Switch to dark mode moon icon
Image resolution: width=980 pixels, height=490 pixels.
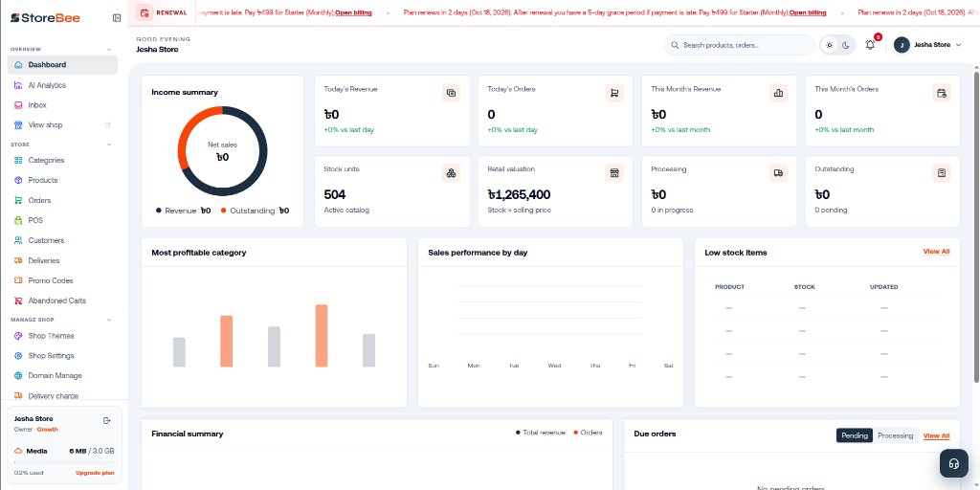(x=846, y=45)
